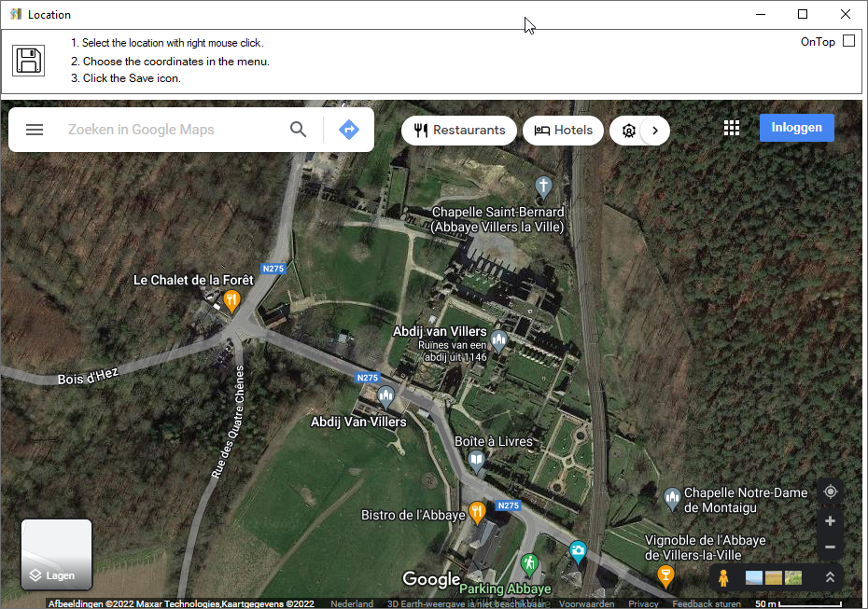Viewport: 868px width, 609px height.
Task: Click the search magnifier icon
Action: pyautogui.click(x=298, y=130)
